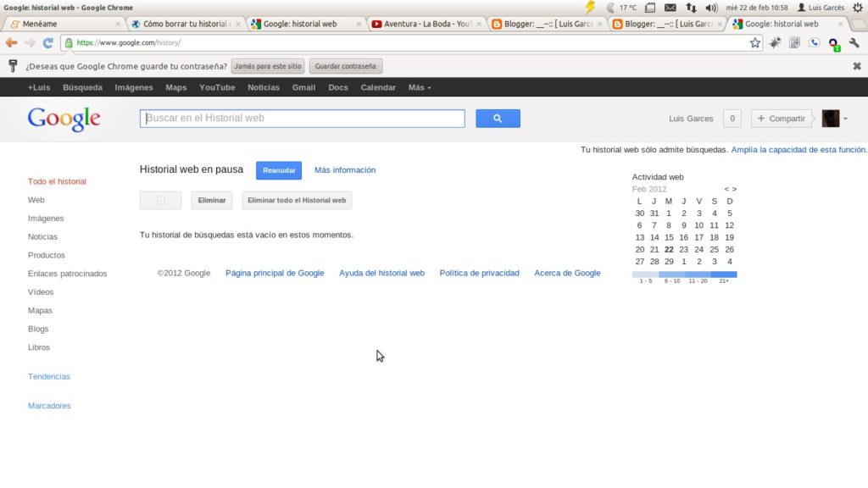Open Política de privacidad link
868x488 pixels.
[x=480, y=274]
